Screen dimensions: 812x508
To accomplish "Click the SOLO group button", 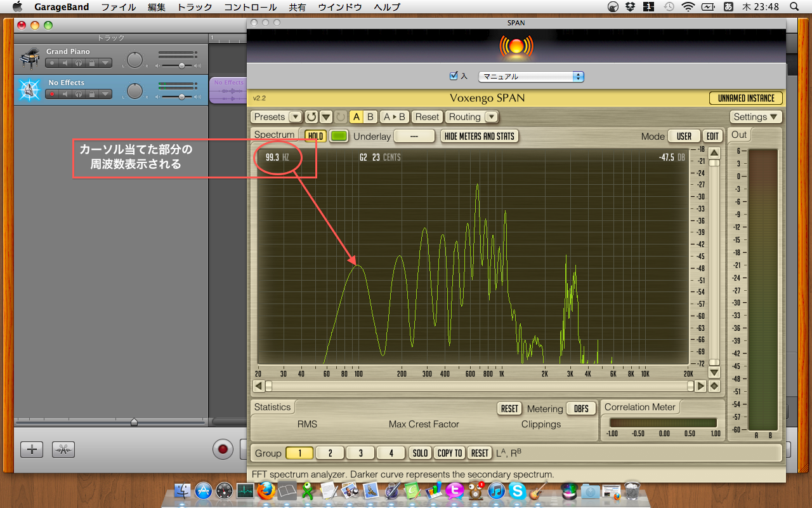I will pos(420,453).
